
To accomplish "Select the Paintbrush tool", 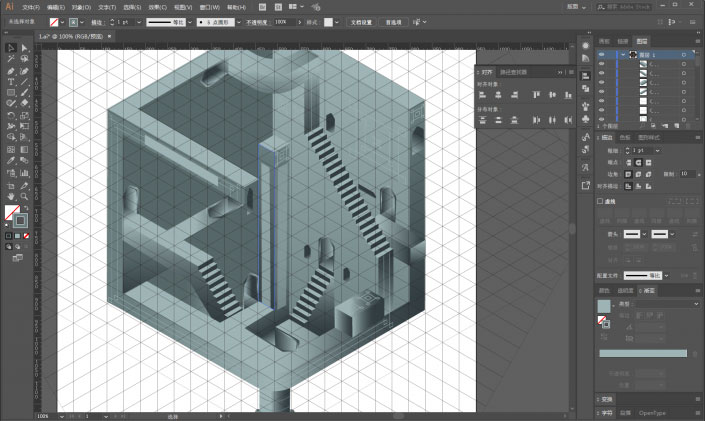I will point(24,93).
